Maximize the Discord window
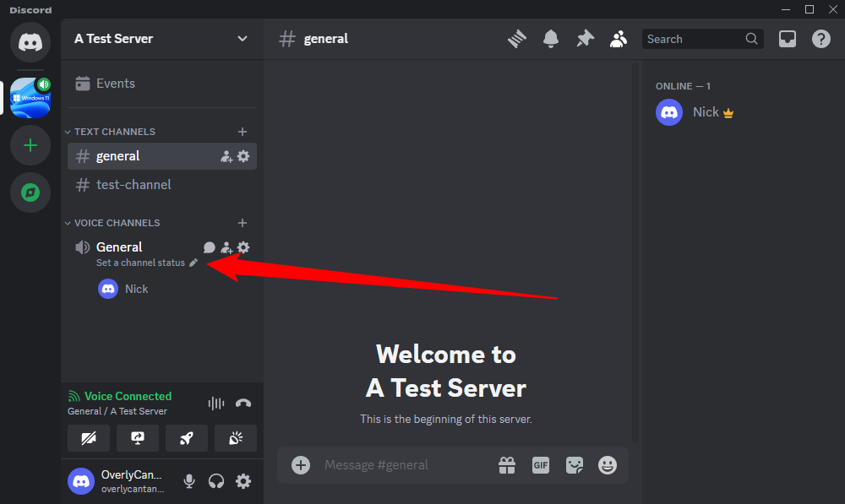The image size is (845, 504). click(x=810, y=9)
